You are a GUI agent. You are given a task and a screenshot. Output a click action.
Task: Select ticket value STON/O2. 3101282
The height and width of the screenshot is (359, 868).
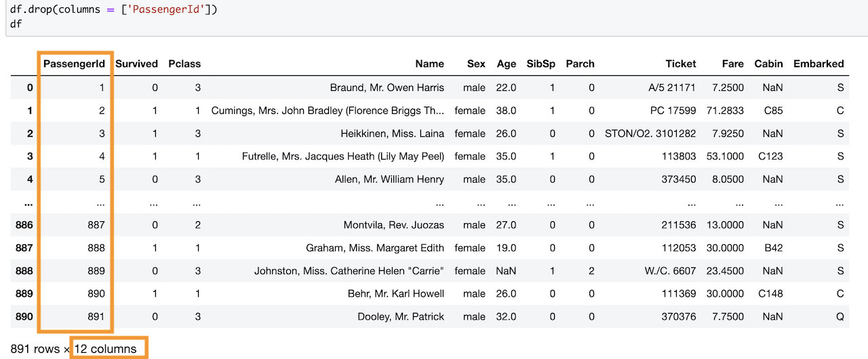tap(650, 134)
